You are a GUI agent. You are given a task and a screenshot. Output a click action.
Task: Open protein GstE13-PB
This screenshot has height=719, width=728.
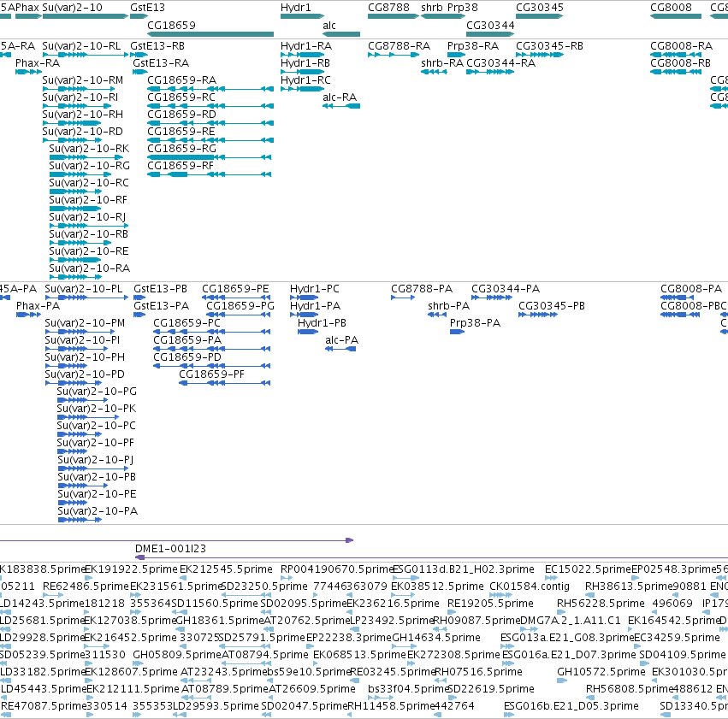coord(140,298)
